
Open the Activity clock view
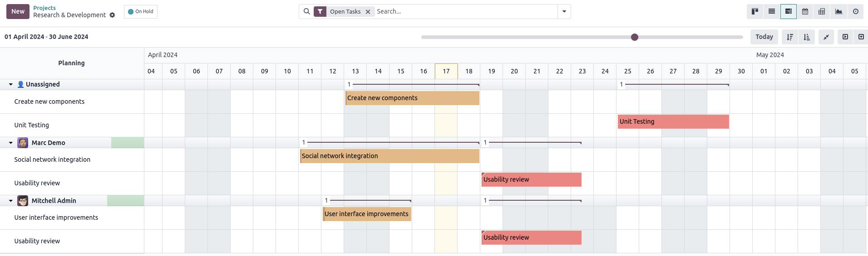pos(856,11)
